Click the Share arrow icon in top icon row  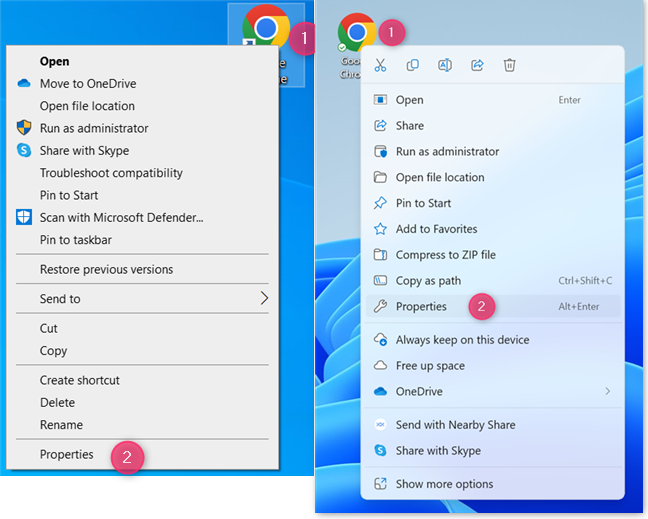pyautogui.click(x=477, y=65)
